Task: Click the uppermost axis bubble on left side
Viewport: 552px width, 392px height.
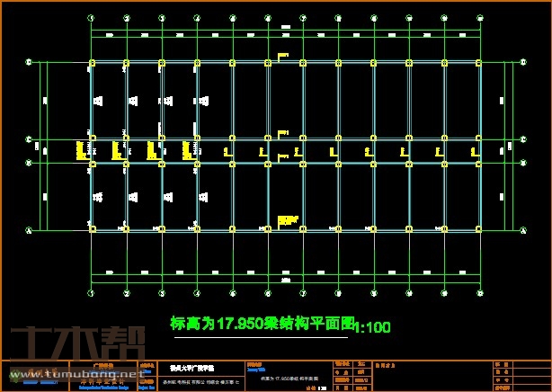Action: pos(29,63)
